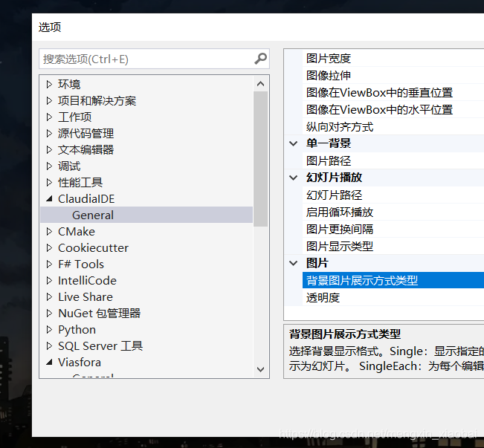Click the options tree scrollbar thumb
Image resolution: width=484 pixels, height=448 pixels.
pyautogui.click(x=260, y=159)
